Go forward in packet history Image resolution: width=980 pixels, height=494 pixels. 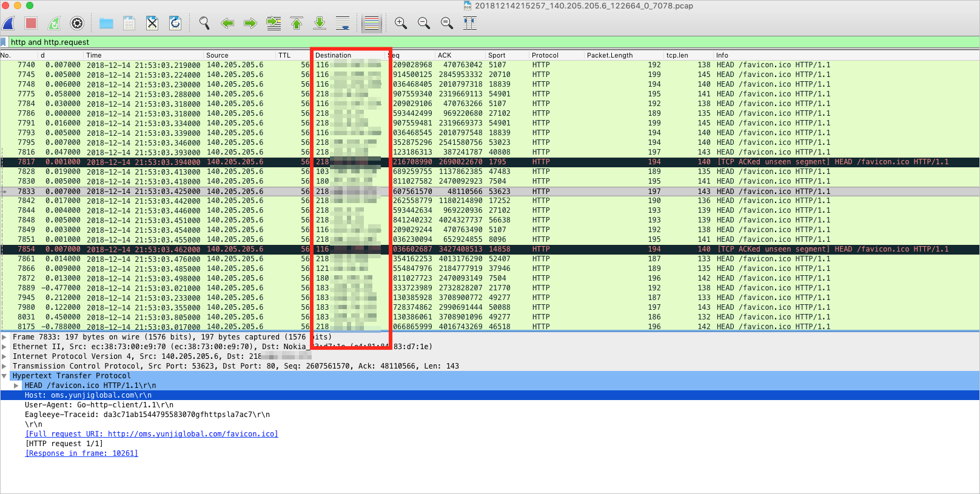pos(250,24)
